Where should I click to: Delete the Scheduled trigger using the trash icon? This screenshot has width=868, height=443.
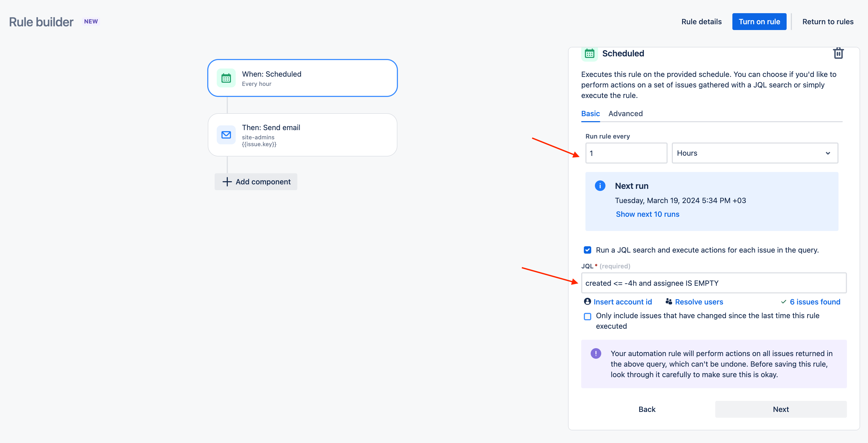coord(838,53)
